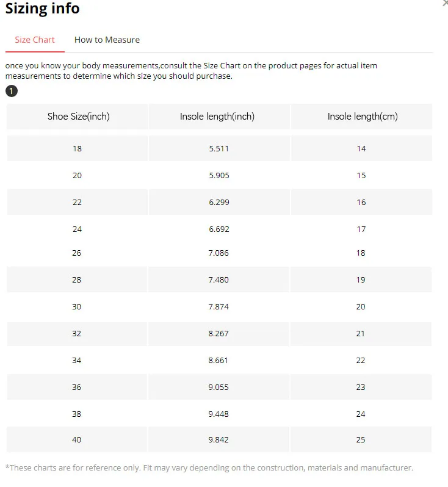Select the Size Chart tab
448x487 pixels.
[x=35, y=40]
